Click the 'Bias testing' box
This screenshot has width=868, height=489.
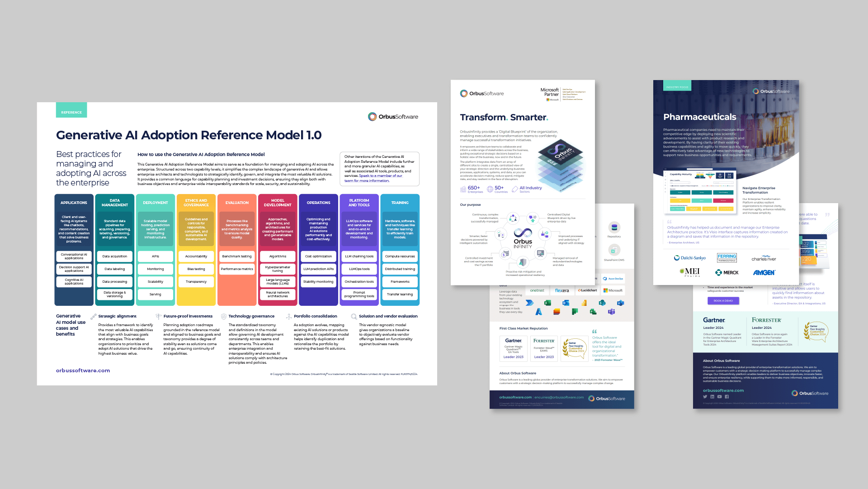pos(196,269)
